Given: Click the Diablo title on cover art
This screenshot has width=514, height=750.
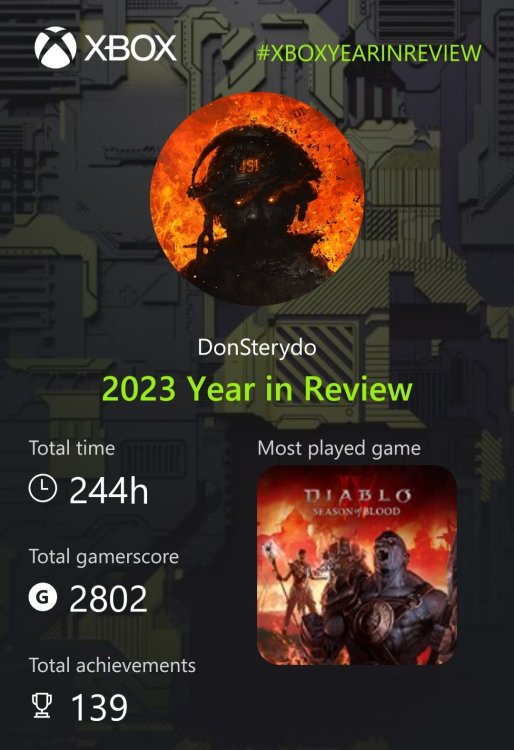Looking at the screenshot, I should [x=357, y=495].
